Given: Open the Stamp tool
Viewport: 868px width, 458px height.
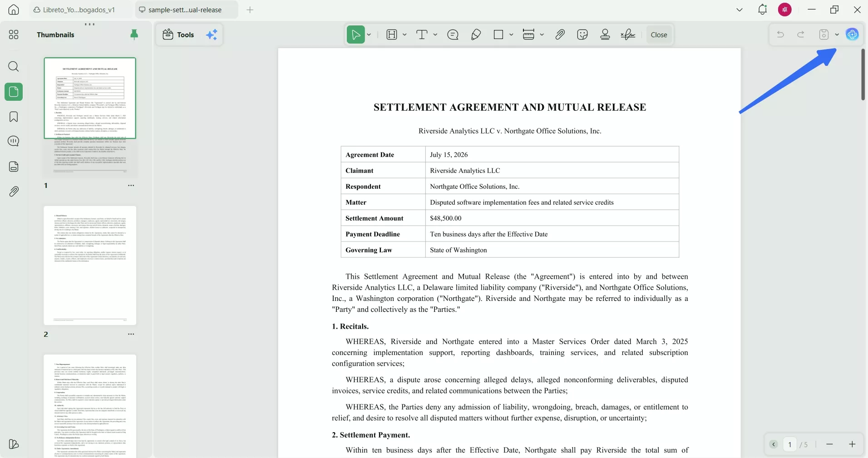Looking at the screenshot, I should (x=605, y=34).
